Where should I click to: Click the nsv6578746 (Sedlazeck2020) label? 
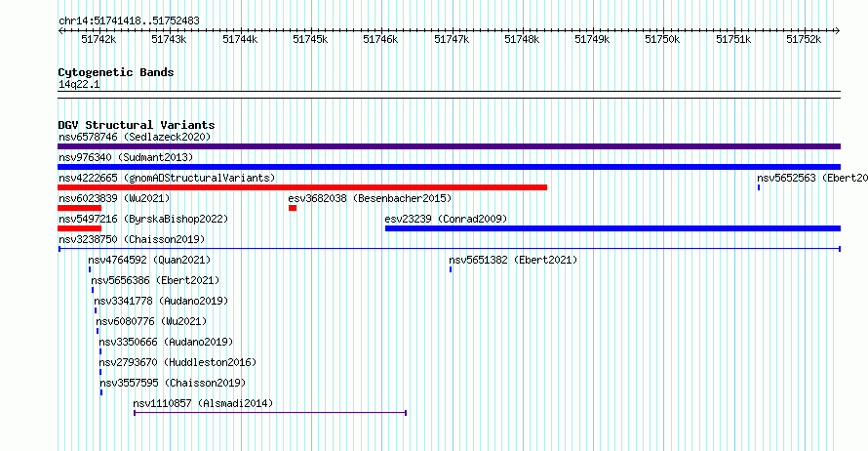135,137
